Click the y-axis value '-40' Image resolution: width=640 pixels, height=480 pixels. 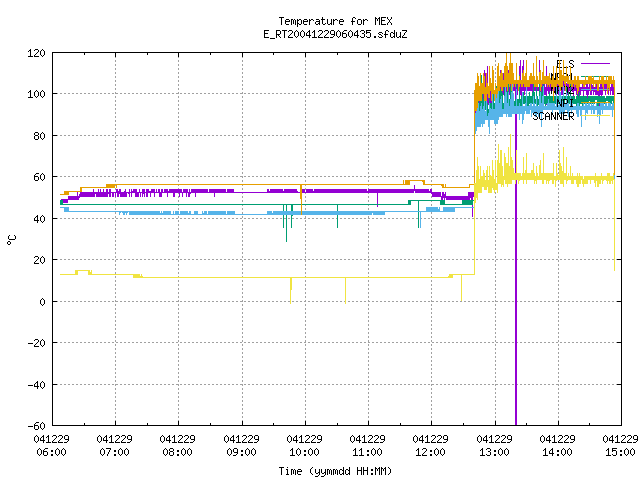pos(36,385)
